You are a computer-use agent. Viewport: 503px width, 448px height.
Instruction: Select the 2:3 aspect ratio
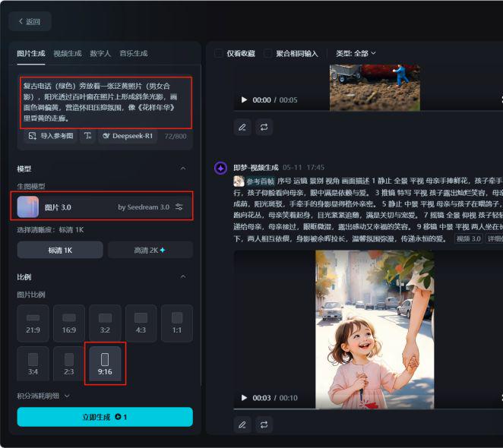pyautogui.click(x=69, y=364)
